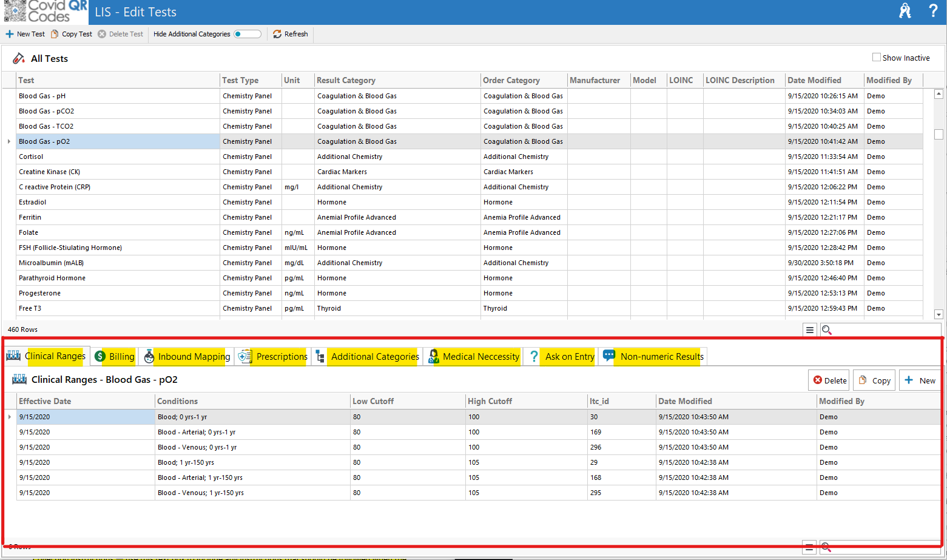Screen dimensions: 947x560
Task: Click the Non-numeric Results chat icon
Action: click(609, 356)
